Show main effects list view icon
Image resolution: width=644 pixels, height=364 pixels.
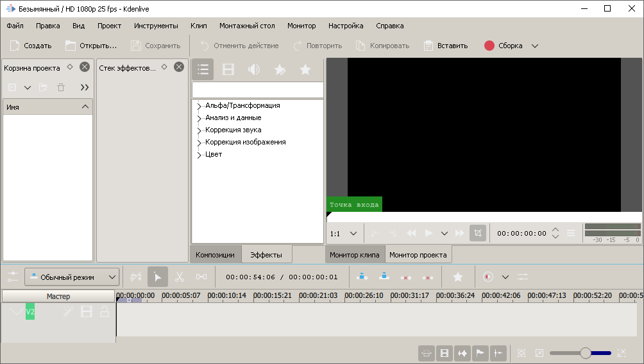tap(203, 69)
